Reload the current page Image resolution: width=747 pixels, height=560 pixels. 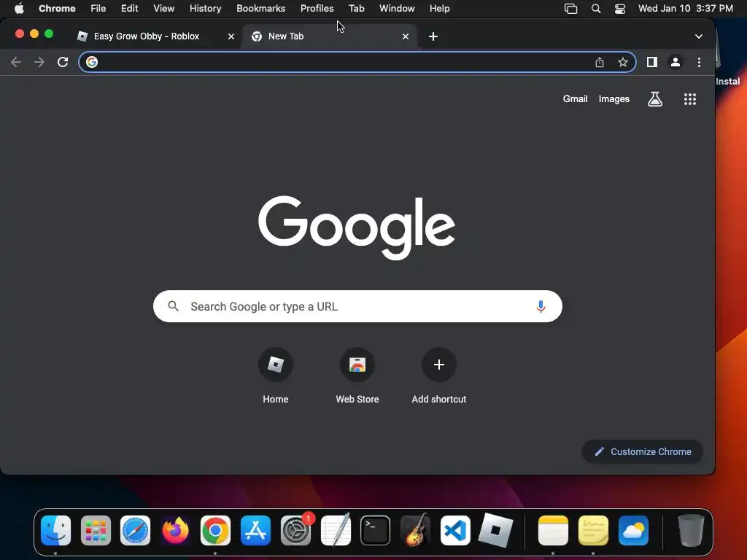click(x=63, y=62)
